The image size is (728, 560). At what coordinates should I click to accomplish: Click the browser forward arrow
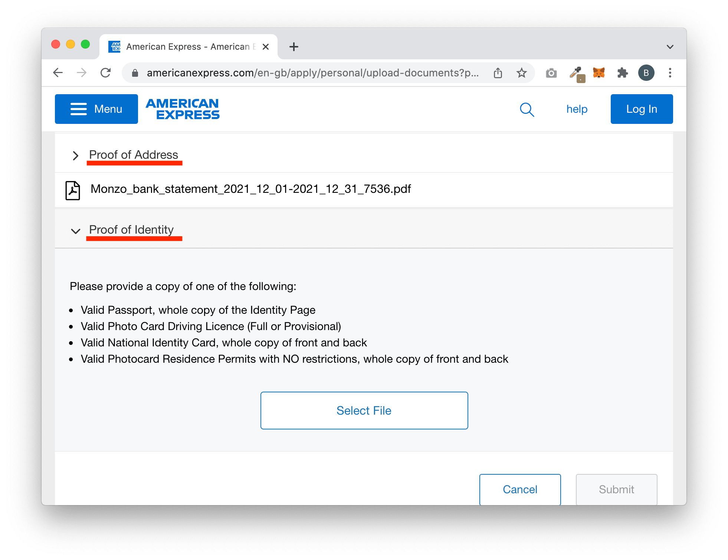(x=82, y=73)
